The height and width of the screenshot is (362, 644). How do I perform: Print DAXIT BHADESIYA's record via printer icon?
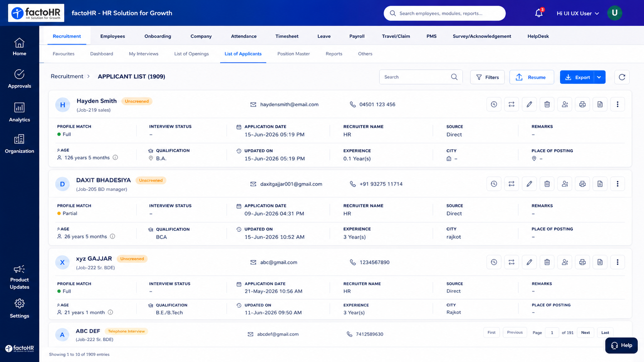point(582,184)
